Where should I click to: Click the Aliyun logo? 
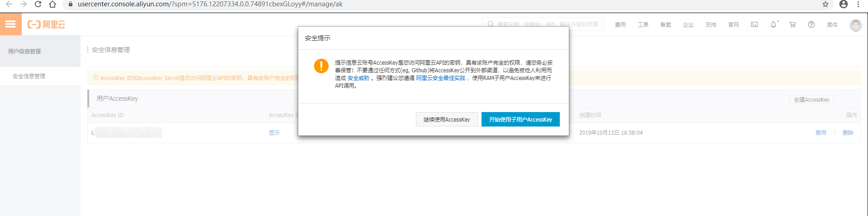[46, 24]
